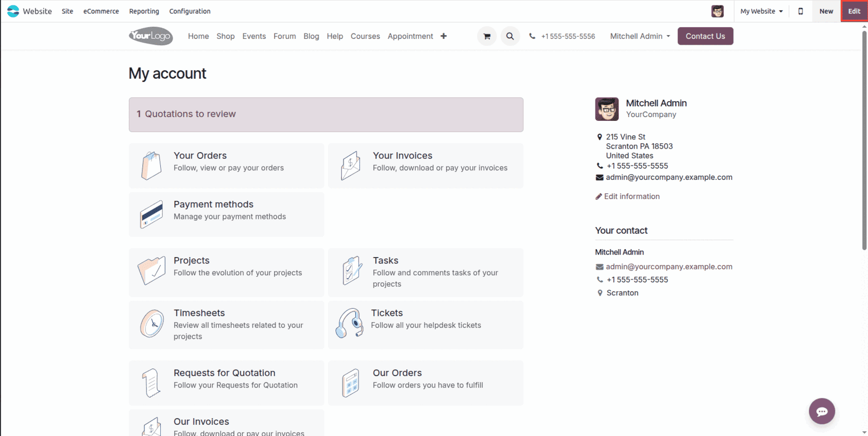Image resolution: width=868 pixels, height=436 pixels.
Task: Click the header phone icon
Action: (x=532, y=36)
